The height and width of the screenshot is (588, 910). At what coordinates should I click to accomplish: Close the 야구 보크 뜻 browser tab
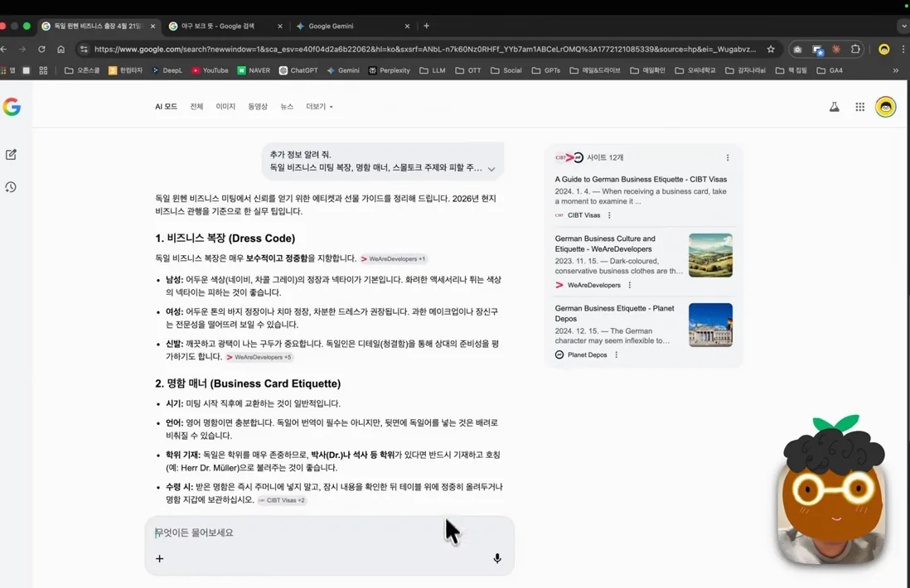[280, 27]
